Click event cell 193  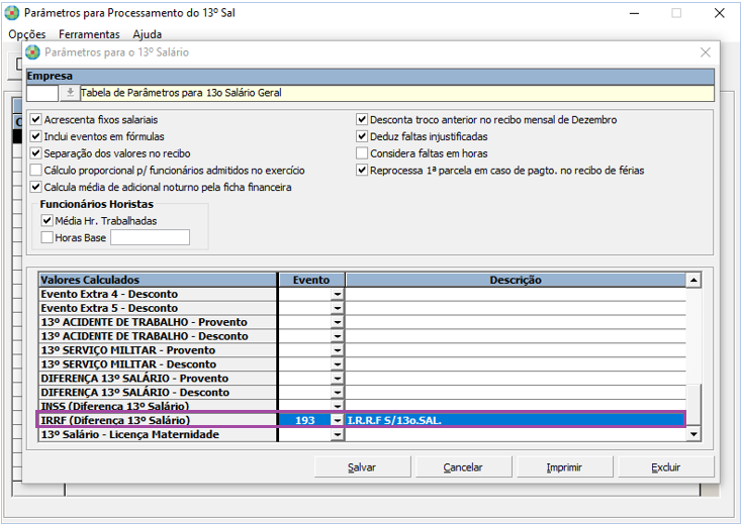point(305,420)
